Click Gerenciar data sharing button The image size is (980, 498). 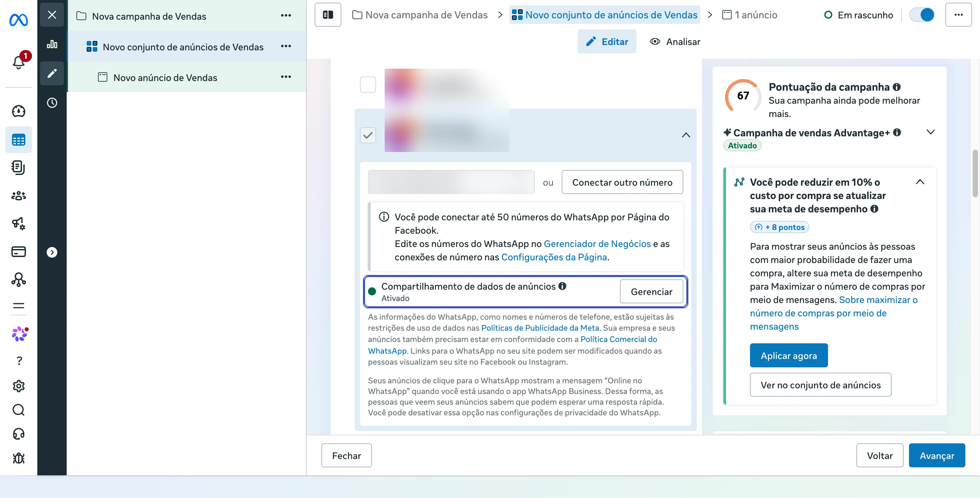(x=651, y=292)
